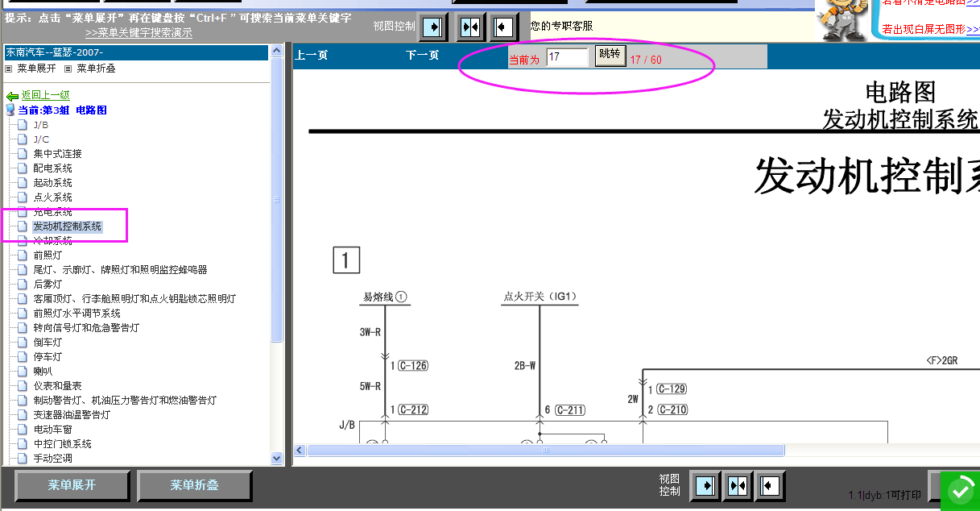Open the 点火系统 tree item
980x511 pixels.
pyautogui.click(x=52, y=197)
